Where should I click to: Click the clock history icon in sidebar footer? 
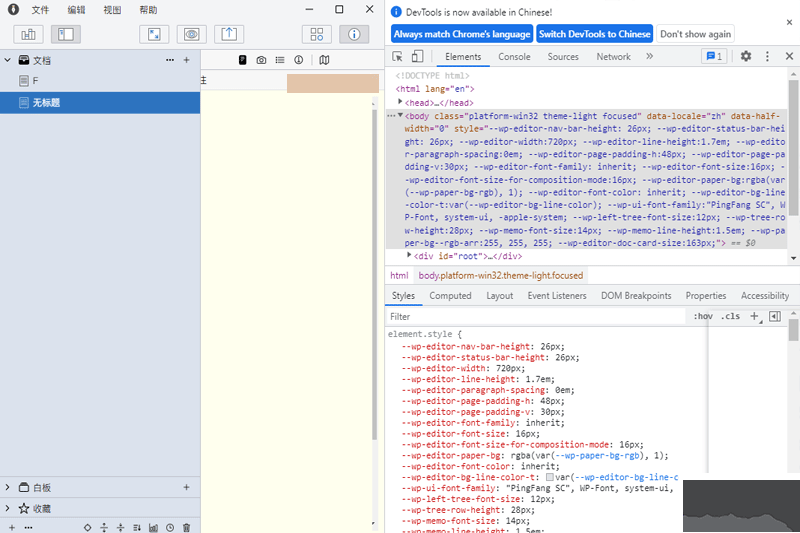[170, 527]
